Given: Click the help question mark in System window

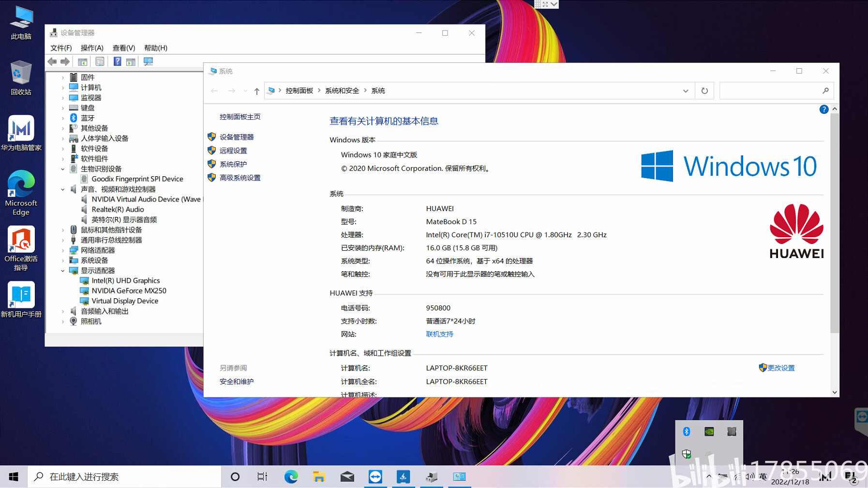Looking at the screenshot, I should tap(824, 109).
